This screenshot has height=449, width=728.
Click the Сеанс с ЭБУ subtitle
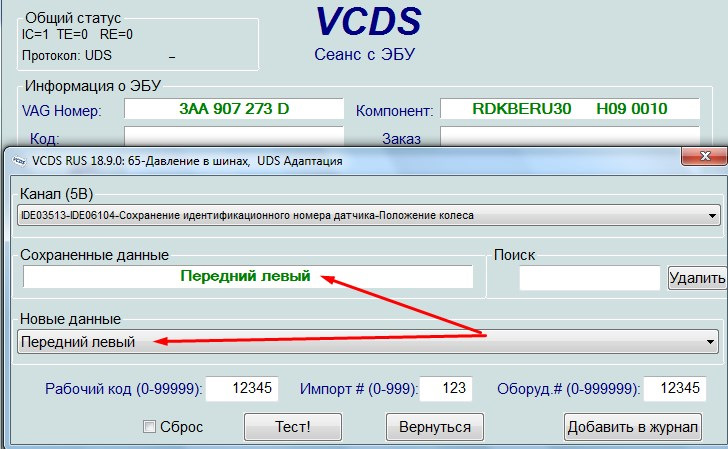point(364,54)
